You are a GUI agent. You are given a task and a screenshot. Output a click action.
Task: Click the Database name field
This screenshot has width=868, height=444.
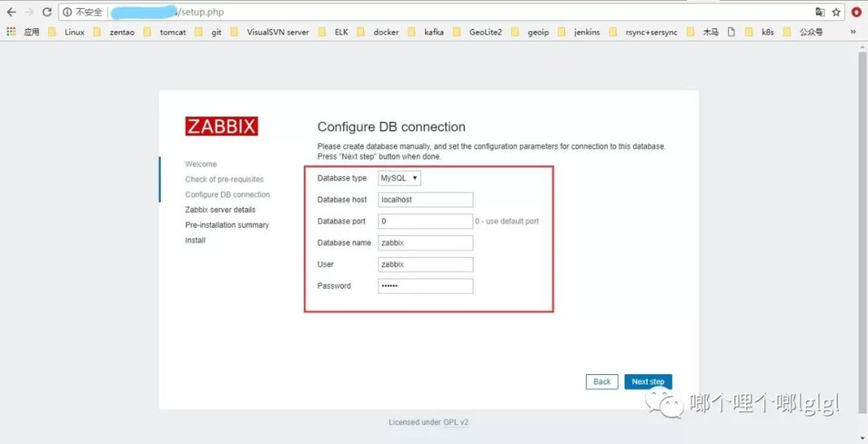pyautogui.click(x=425, y=242)
